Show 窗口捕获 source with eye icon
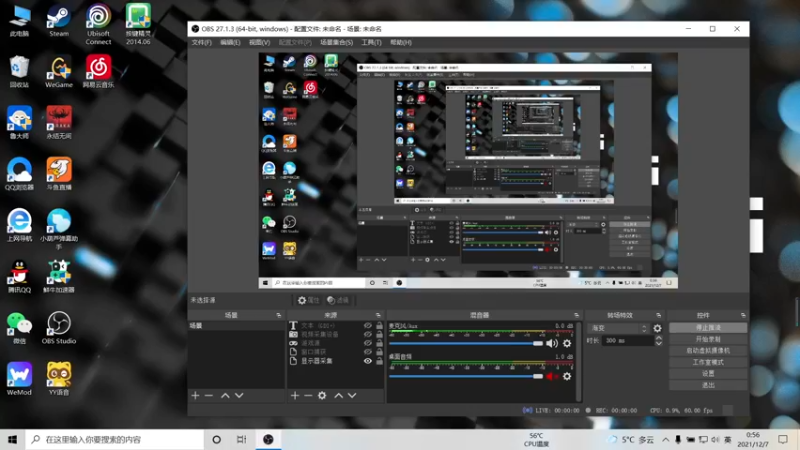The height and width of the screenshot is (450, 800). pyautogui.click(x=368, y=352)
